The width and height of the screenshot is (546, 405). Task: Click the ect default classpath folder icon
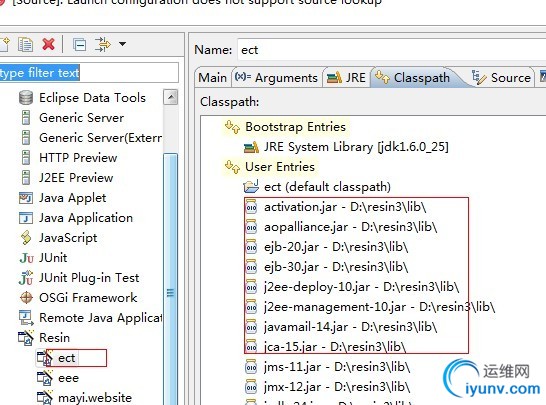pos(251,186)
